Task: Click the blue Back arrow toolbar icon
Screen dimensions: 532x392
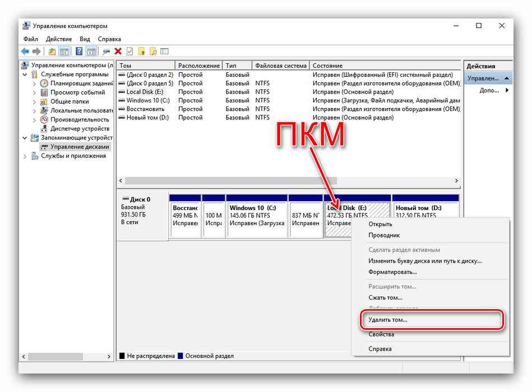Action: 25,51
